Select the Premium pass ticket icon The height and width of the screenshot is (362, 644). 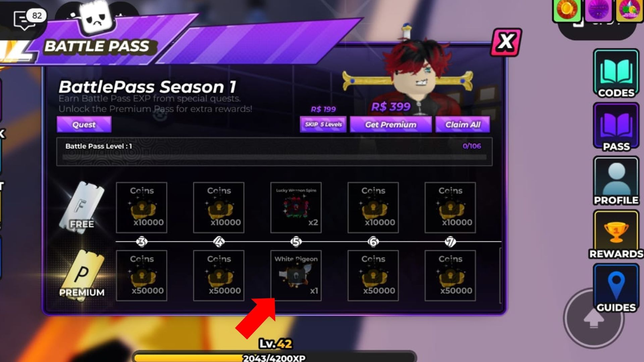click(82, 276)
